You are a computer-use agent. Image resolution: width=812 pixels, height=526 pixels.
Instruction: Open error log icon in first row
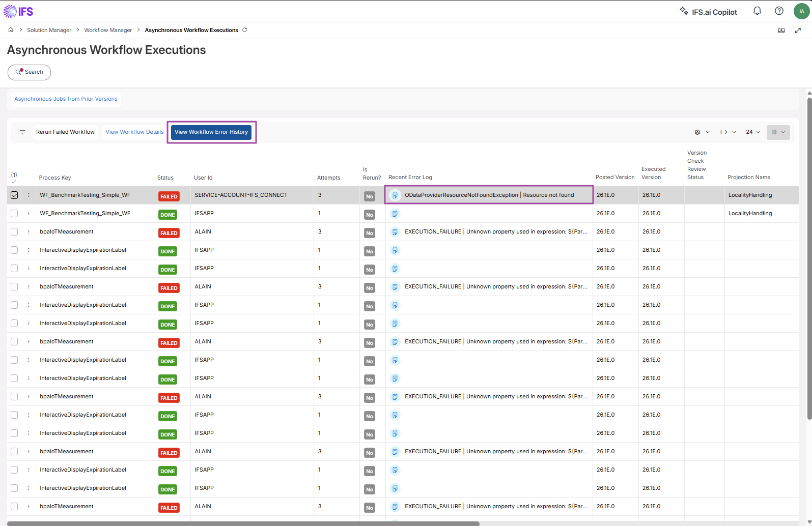pos(395,195)
